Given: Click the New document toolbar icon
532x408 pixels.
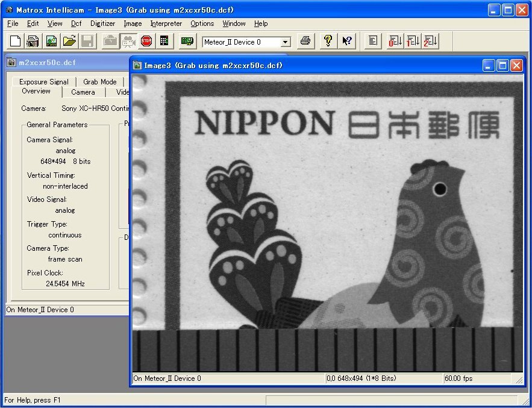Looking at the screenshot, I should [15, 42].
